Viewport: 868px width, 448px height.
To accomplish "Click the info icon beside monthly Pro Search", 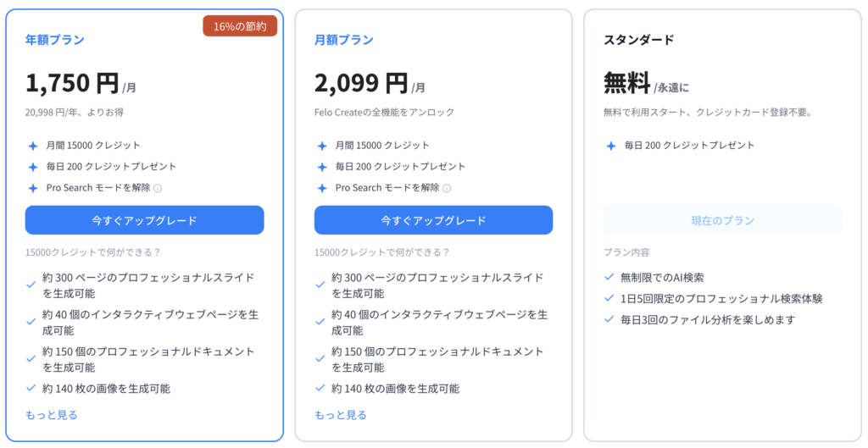I will (x=447, y=188).
